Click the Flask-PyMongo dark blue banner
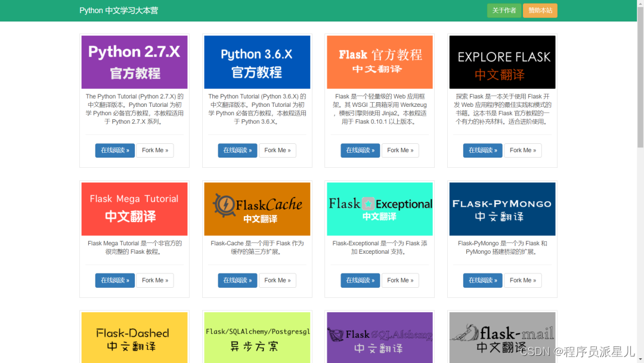 pos(502,209)
